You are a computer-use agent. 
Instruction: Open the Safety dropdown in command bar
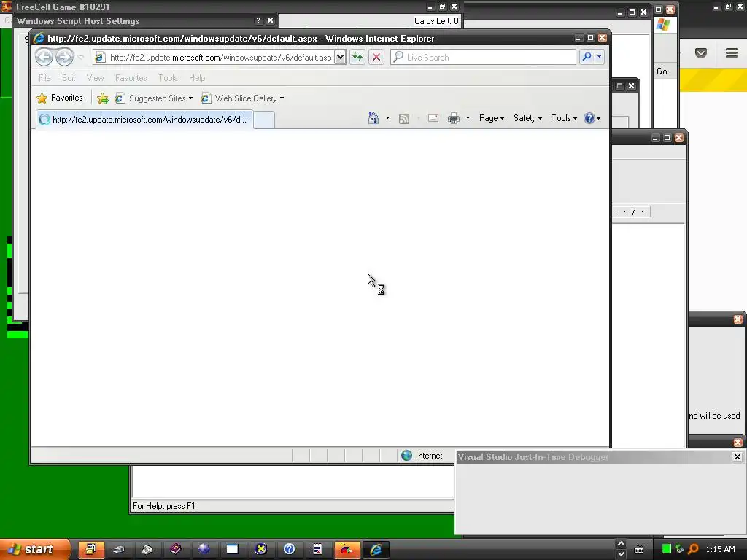coord(527,118)
